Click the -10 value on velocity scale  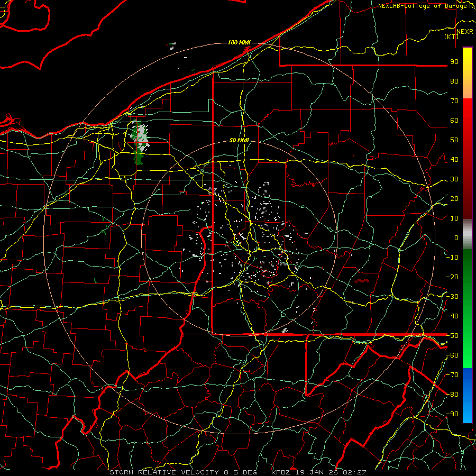click(x=452, y=258)
